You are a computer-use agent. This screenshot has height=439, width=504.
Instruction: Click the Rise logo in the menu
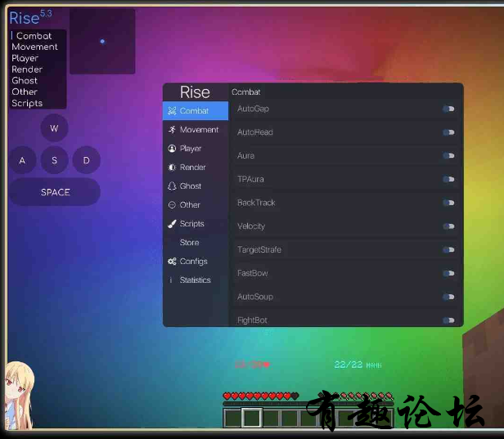tap(195, 92)
